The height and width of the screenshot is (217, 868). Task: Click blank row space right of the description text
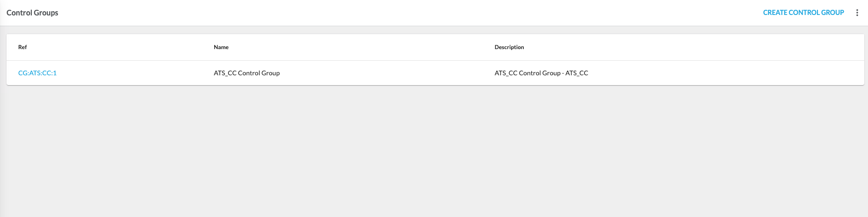(725, 73)
